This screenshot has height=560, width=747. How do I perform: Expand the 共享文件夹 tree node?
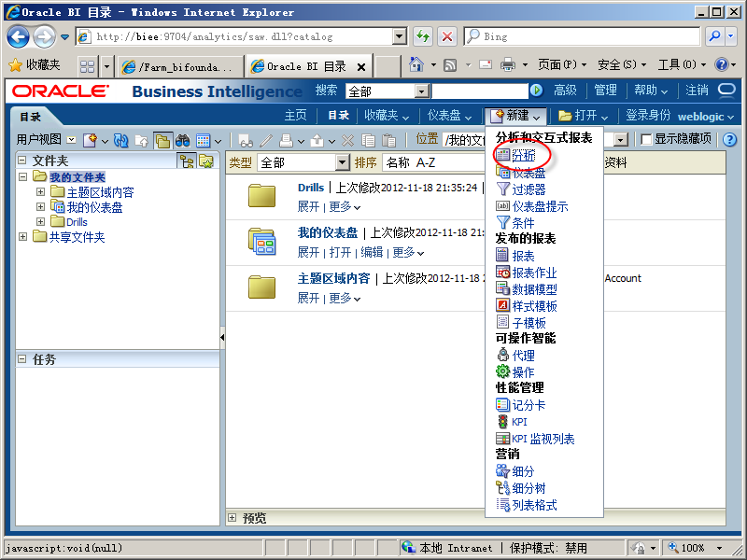22,236
